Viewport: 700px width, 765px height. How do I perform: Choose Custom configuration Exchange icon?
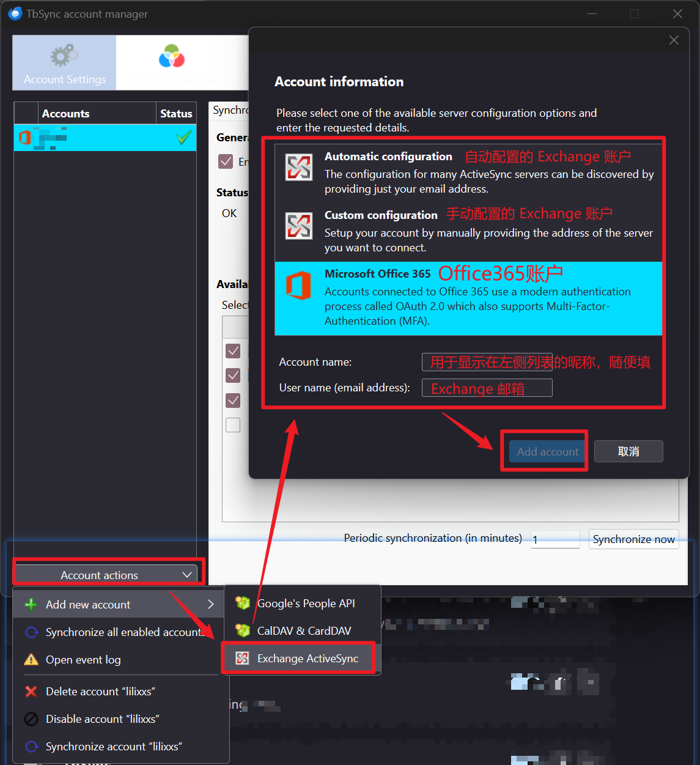tap(299, 226)
